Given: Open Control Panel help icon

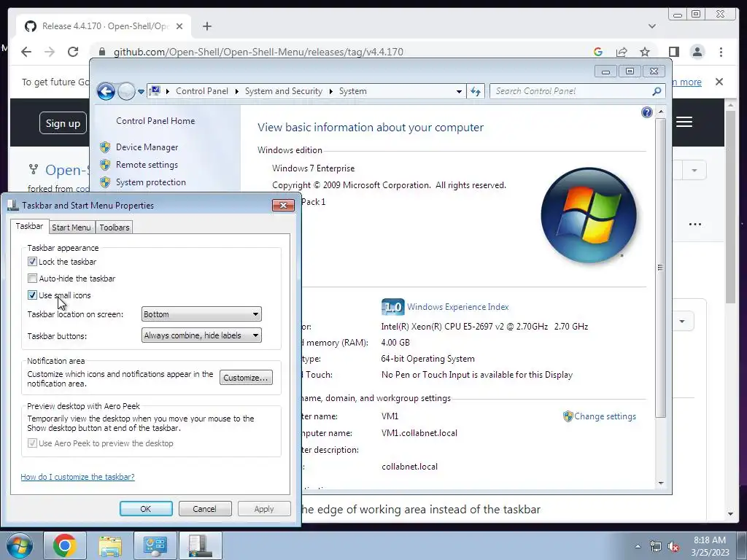Looking at the screenshot, I should tap(646, 112).
